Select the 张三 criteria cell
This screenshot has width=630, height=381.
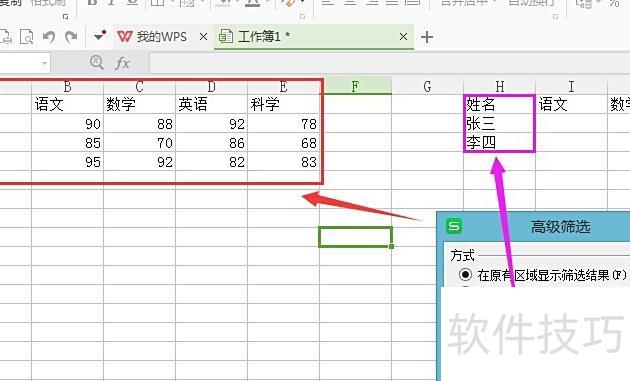pos(499,123)
